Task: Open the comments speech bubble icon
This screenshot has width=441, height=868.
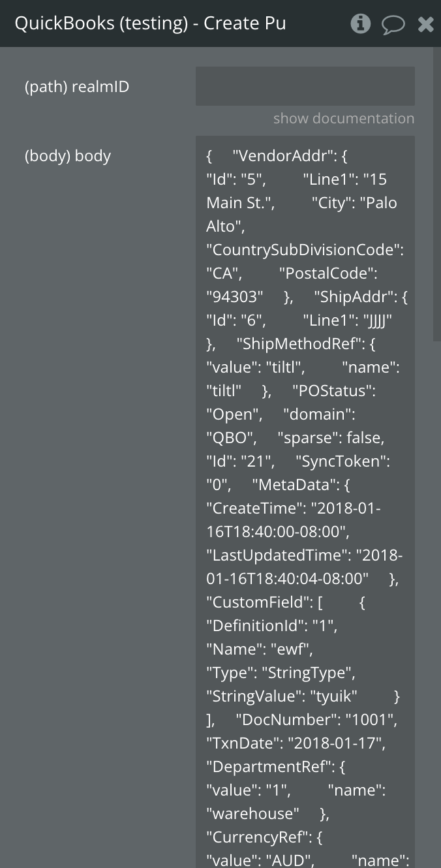Action: [393, 25]
